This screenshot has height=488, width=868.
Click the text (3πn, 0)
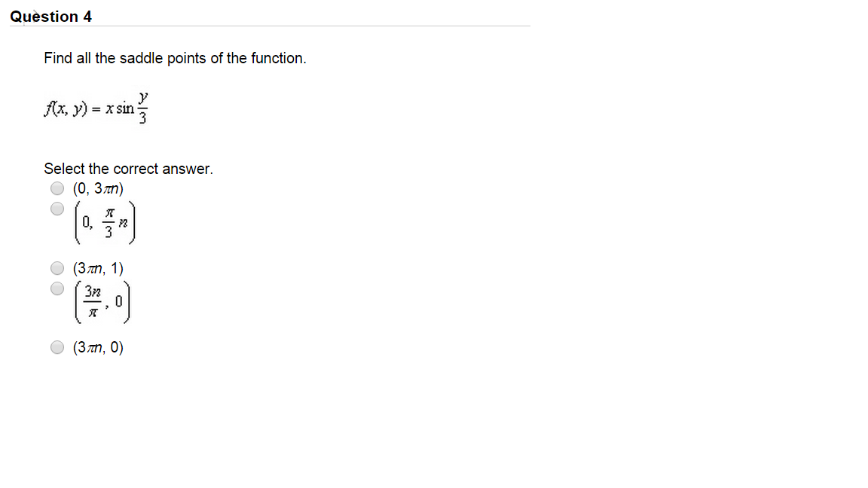[x=96, y=347]
